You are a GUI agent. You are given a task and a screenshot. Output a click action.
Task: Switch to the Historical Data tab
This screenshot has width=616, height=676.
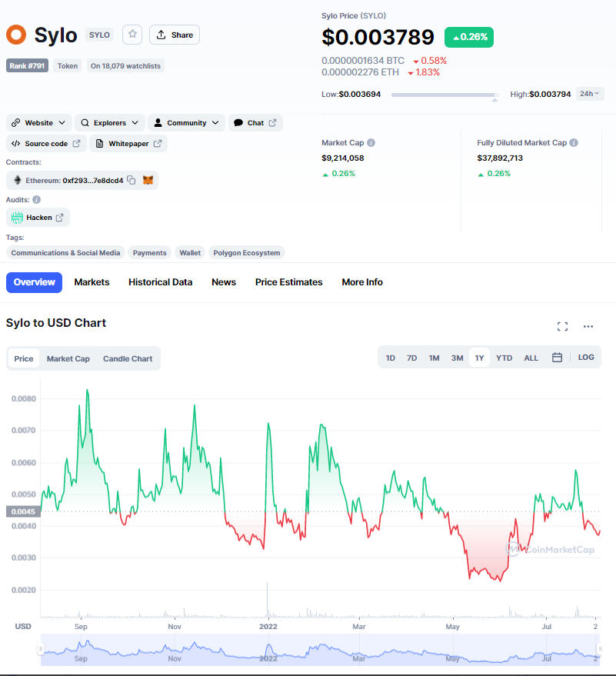pyautogui.click(x=160, y=282)
